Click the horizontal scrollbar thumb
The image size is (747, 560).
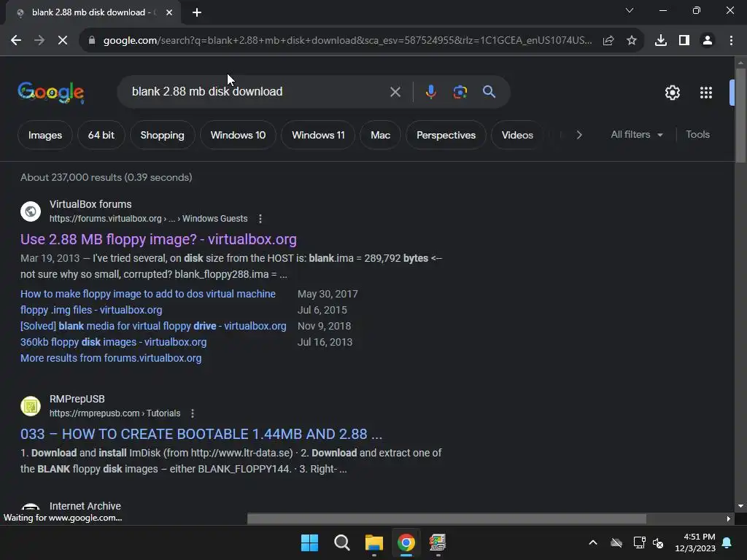(x=447, y=518)
